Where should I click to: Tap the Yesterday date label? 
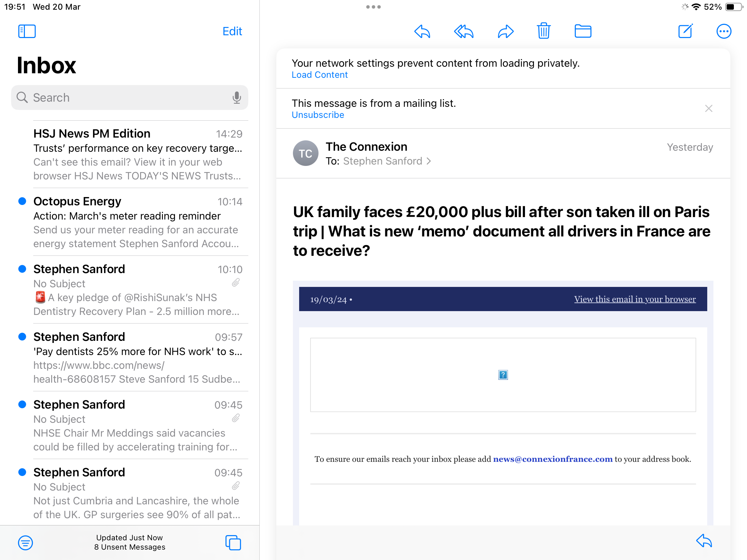690,147
